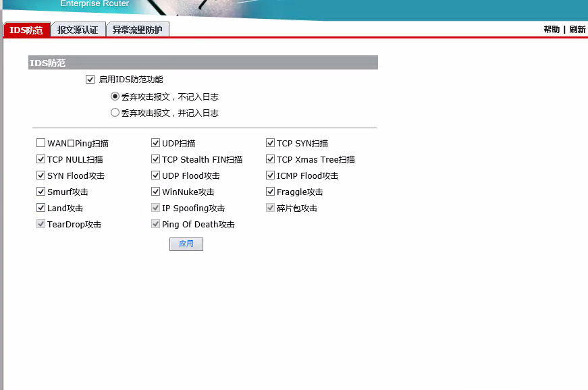Toggle the WinNuke攻击 checkbox
The width and height of the screenshot is (588, 390).
(156, 192)
